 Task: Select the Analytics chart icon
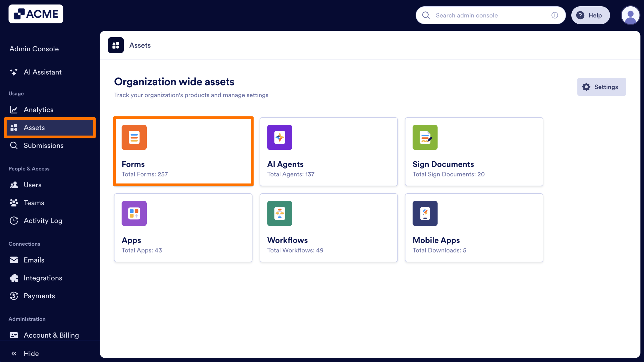(x=14, y=110)
